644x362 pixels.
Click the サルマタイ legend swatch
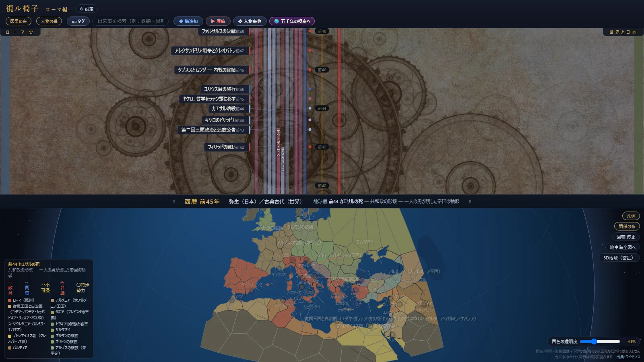click(x=52, y=330)
